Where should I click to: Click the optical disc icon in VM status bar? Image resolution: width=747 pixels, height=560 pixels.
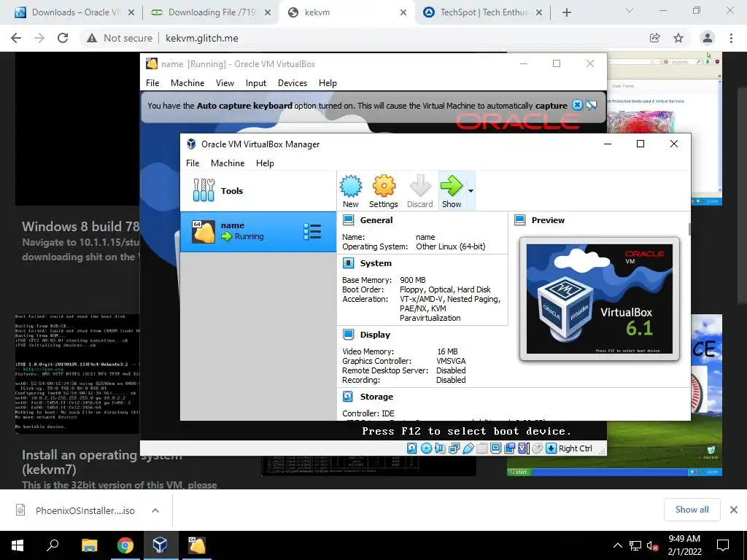tap(426, 448)
